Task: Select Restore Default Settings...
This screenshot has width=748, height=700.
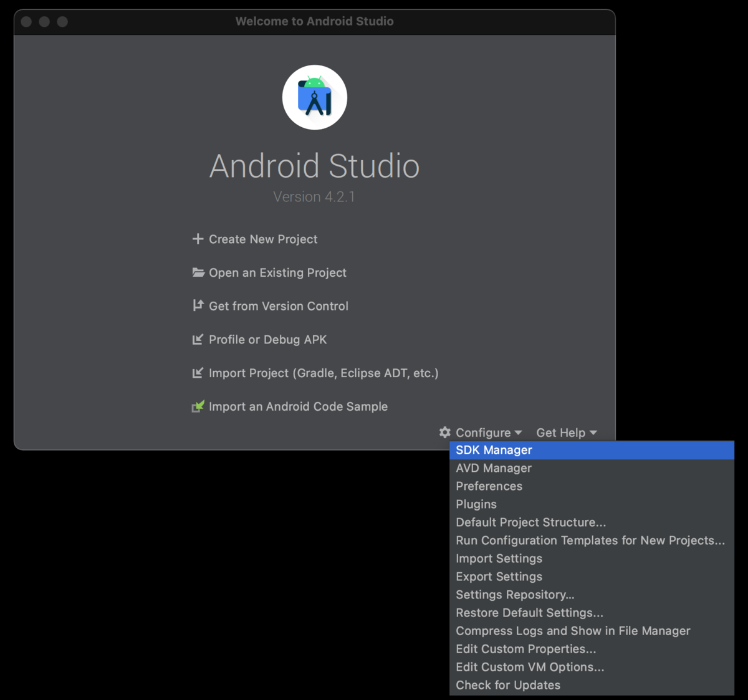Action: [592, 613]
